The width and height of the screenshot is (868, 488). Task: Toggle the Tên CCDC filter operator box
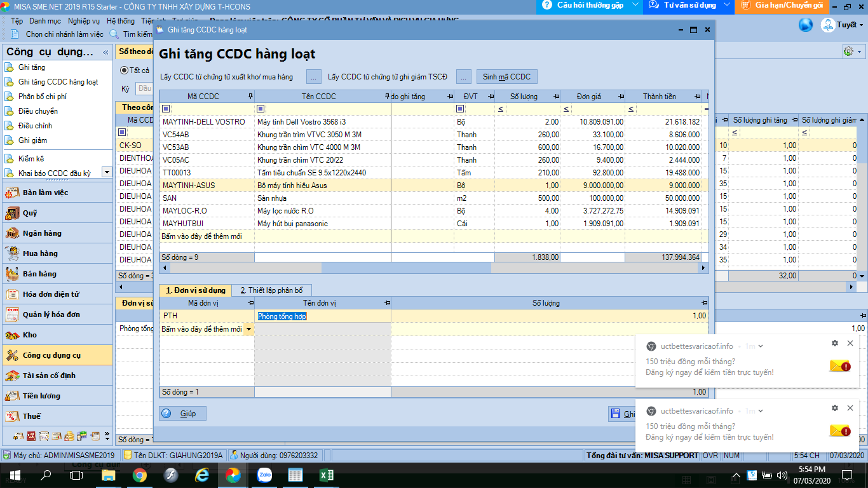click(x=261, y=109)
